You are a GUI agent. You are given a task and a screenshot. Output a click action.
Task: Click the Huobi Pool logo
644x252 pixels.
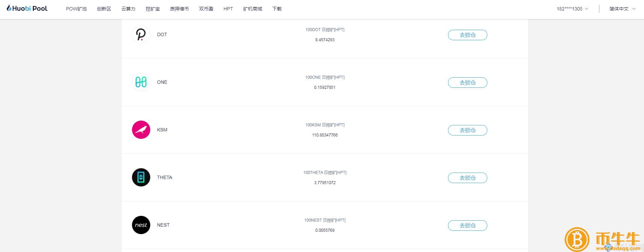[x=27, y=8]
